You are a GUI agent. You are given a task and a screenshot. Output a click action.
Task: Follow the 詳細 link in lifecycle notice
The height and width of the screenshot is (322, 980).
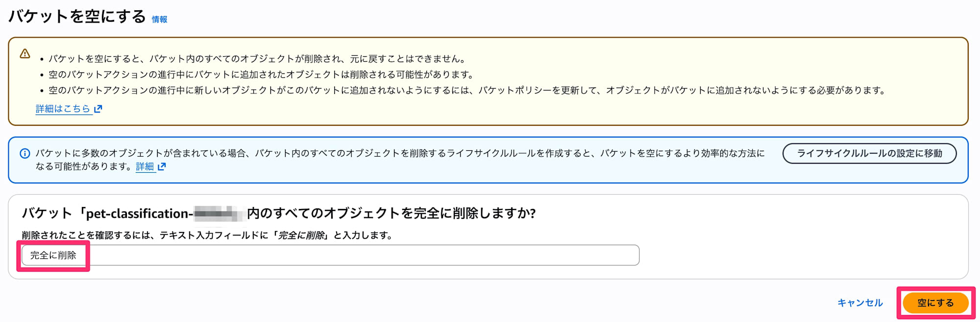145,167
